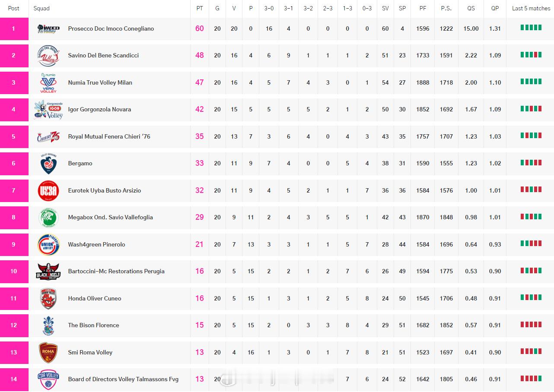Click the Roma Volley crest logo

point(48,353)
